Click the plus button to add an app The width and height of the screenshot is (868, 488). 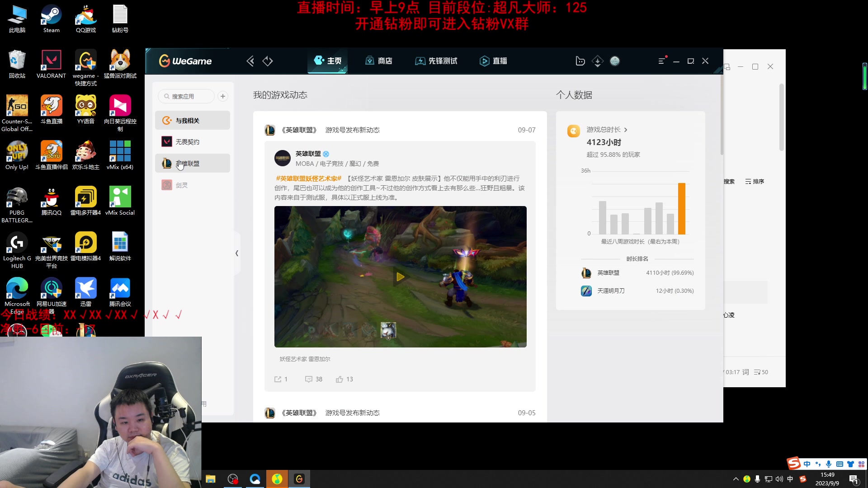223,96
